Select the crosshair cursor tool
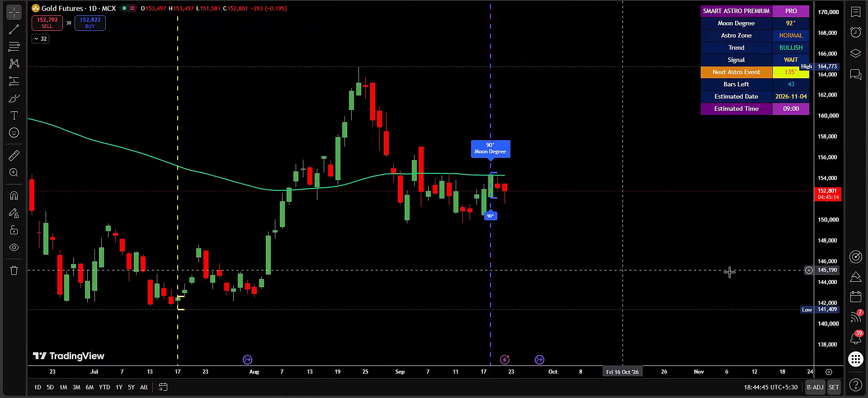The height and width of the screenshot is (398, 868). coord(14,12)
